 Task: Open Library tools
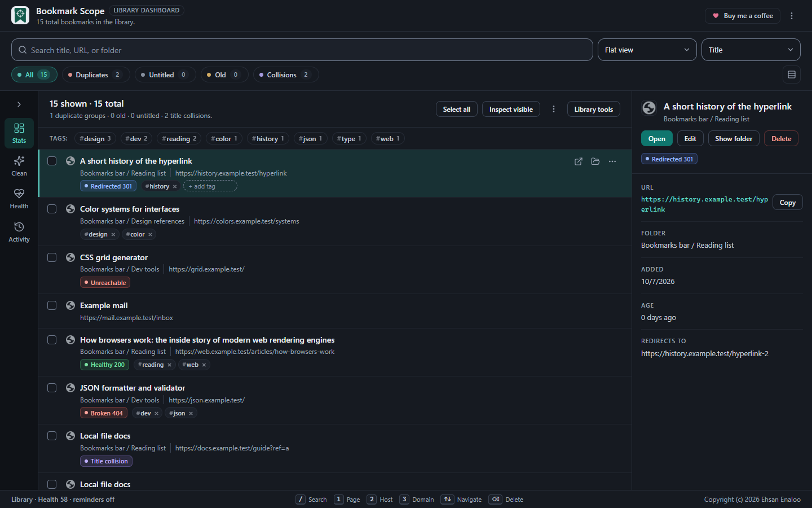click(x=594, y=109)
